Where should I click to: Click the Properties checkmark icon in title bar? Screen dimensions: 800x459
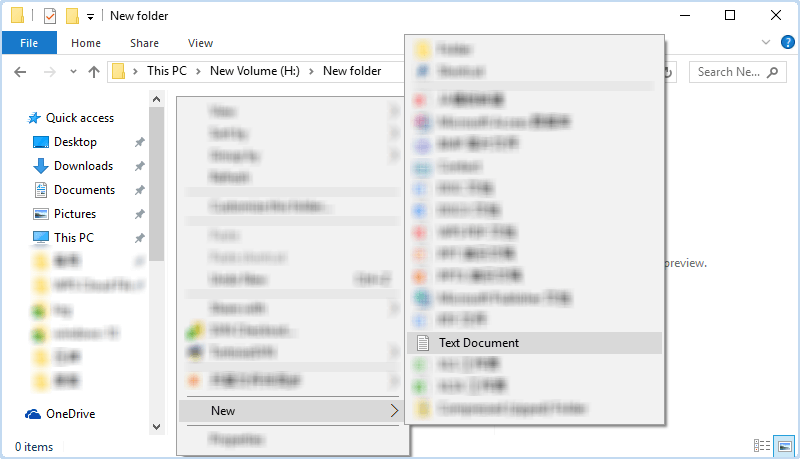50,16
